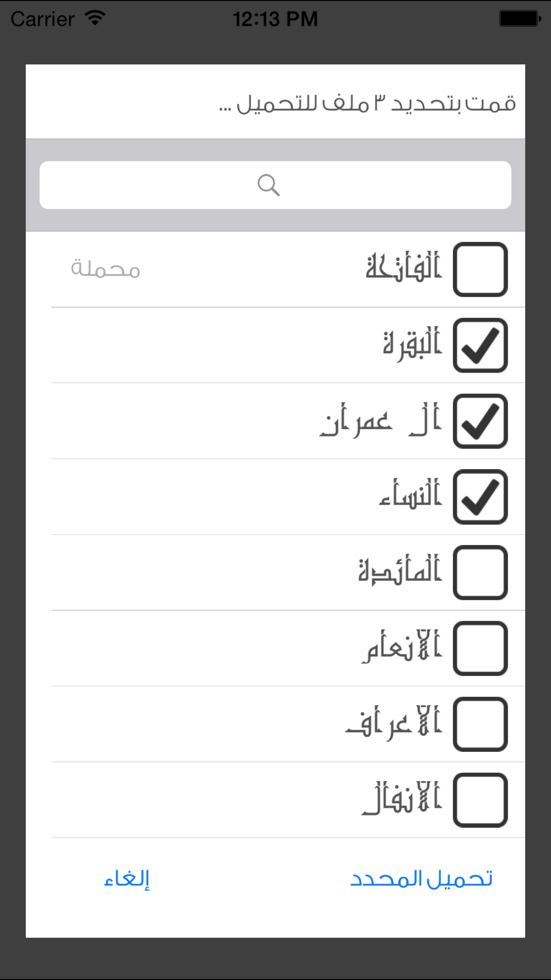This screenshot has height=980, width=551.
Task: Select the الأعراف checkbox
Action: coord(480,724)
